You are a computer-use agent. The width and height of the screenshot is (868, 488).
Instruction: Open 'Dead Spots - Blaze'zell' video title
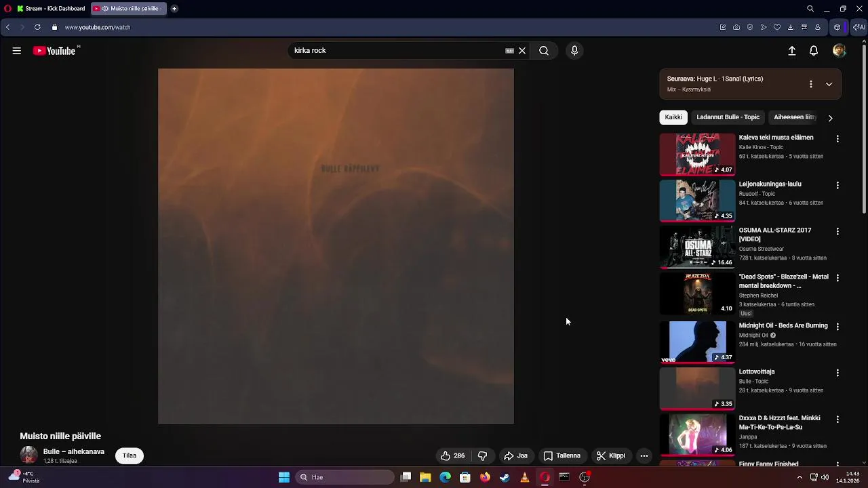point(783,281)
